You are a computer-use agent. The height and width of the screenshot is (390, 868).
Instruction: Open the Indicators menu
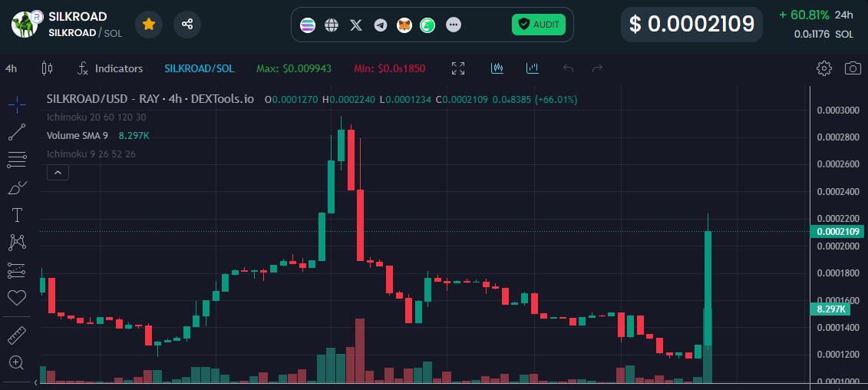tap(110, 68)
